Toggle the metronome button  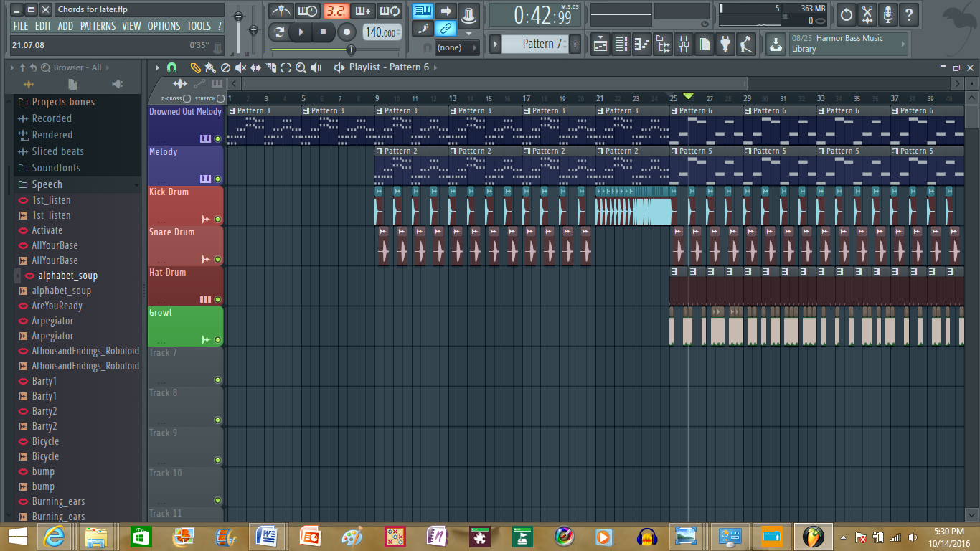(281, 11)
